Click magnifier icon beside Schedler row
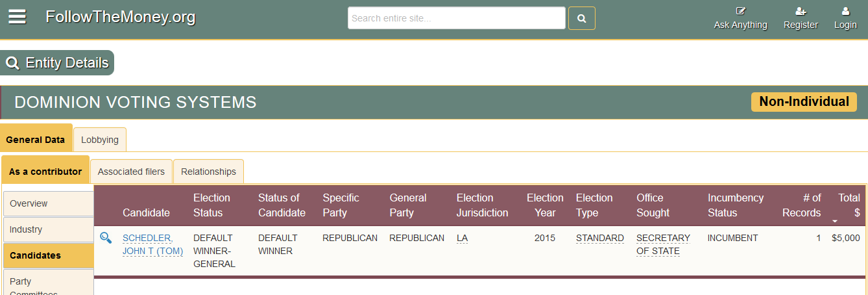 106,238
